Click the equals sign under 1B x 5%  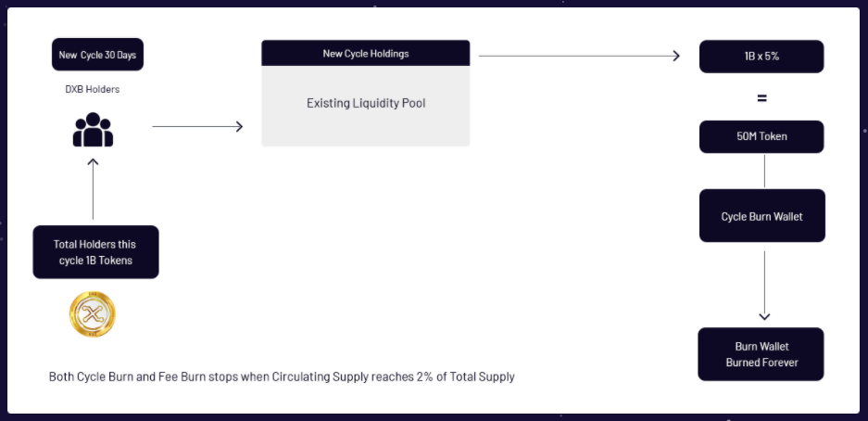761,97
